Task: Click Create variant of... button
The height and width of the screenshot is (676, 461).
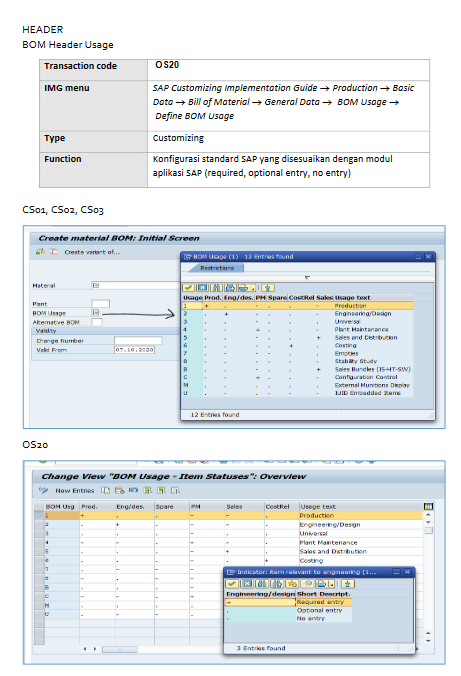Action: click(92, 252)
